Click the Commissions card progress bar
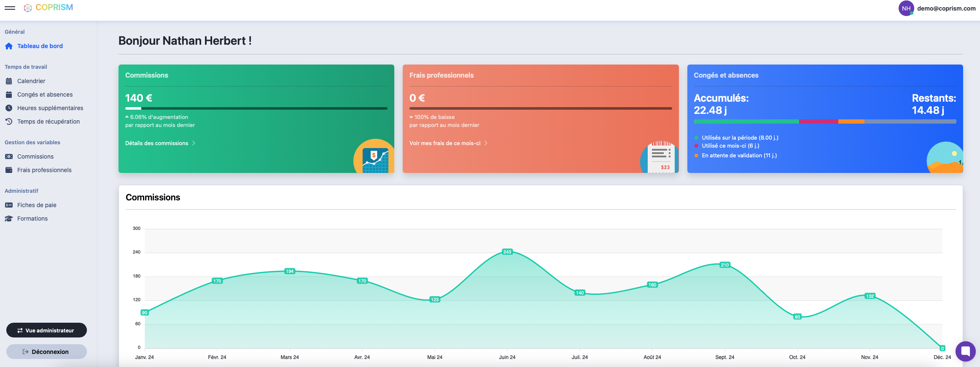 (256, 108)
